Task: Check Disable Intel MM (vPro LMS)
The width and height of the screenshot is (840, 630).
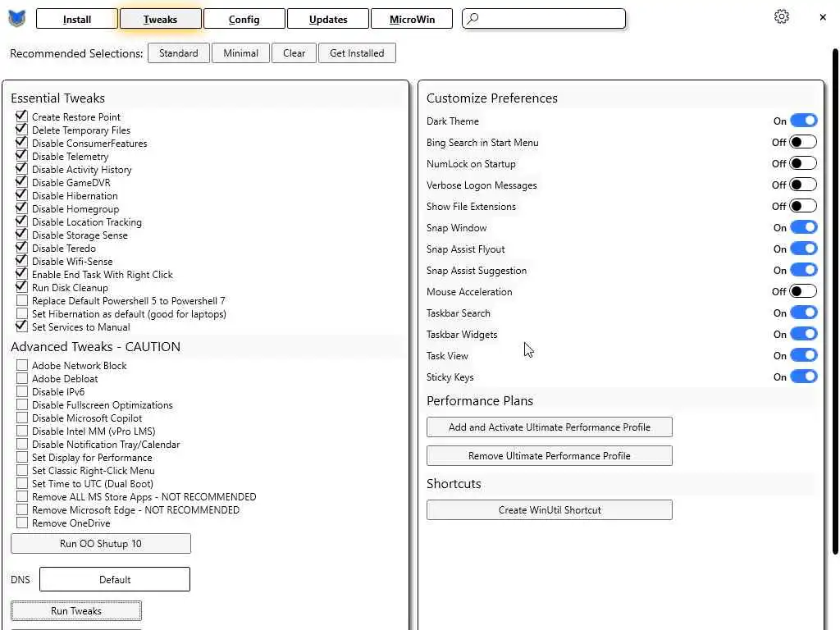Action: (22, 431)
